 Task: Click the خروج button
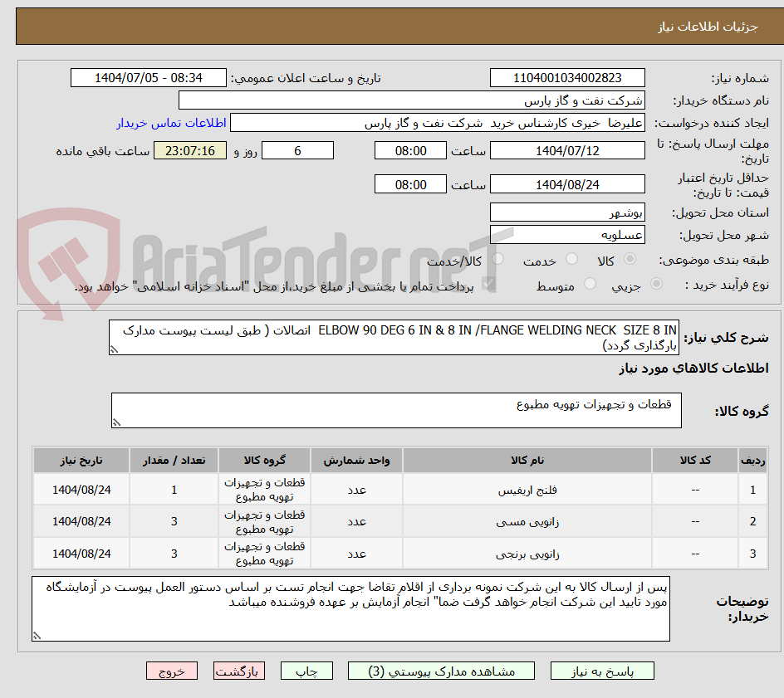click(x=172, y=671)
